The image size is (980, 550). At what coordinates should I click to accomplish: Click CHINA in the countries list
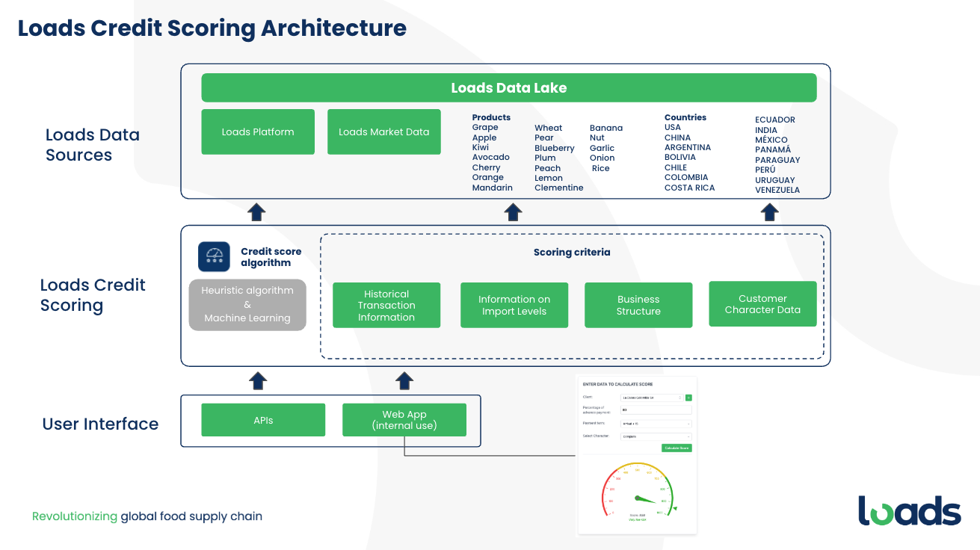point(677,137)
